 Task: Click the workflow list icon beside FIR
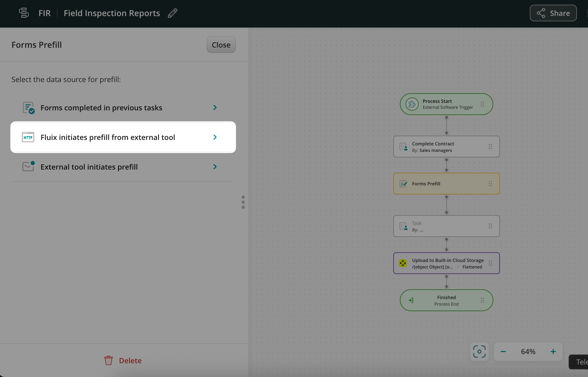(x=24, y=13)
